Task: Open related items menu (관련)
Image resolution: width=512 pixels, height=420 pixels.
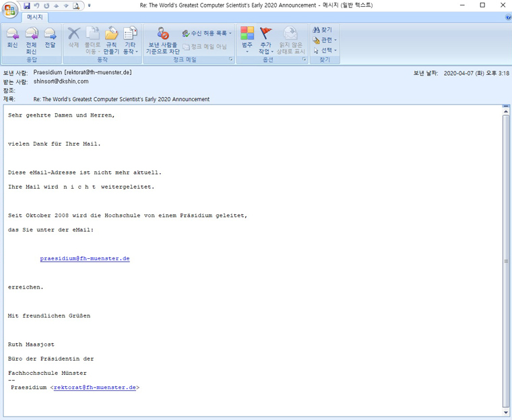Action: point(325,40)
